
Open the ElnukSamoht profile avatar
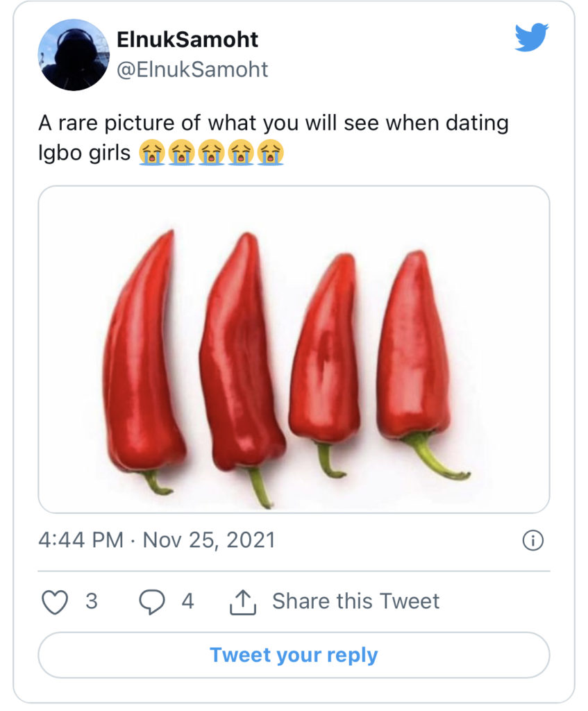tap(73, 55)
